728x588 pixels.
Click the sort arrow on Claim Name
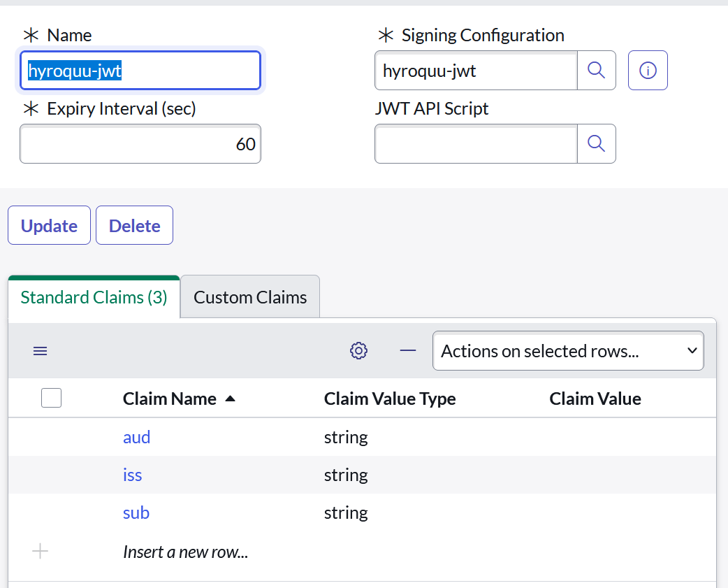point(231,398)
